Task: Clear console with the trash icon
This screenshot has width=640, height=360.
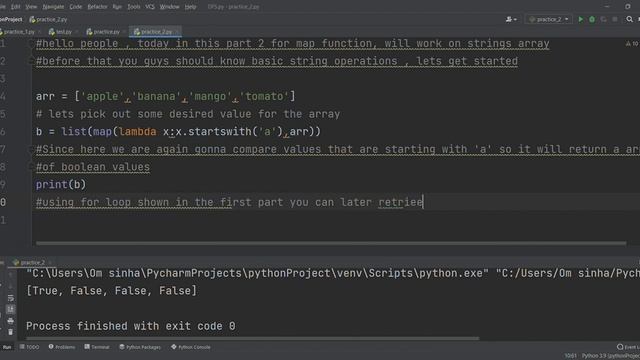Action: pos(11,332)
